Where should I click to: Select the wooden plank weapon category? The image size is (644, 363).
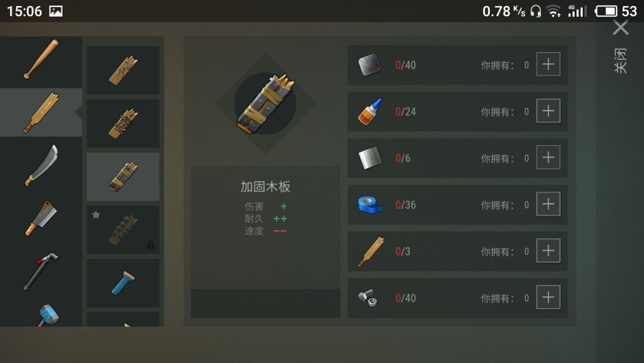(x=41, y=112)
